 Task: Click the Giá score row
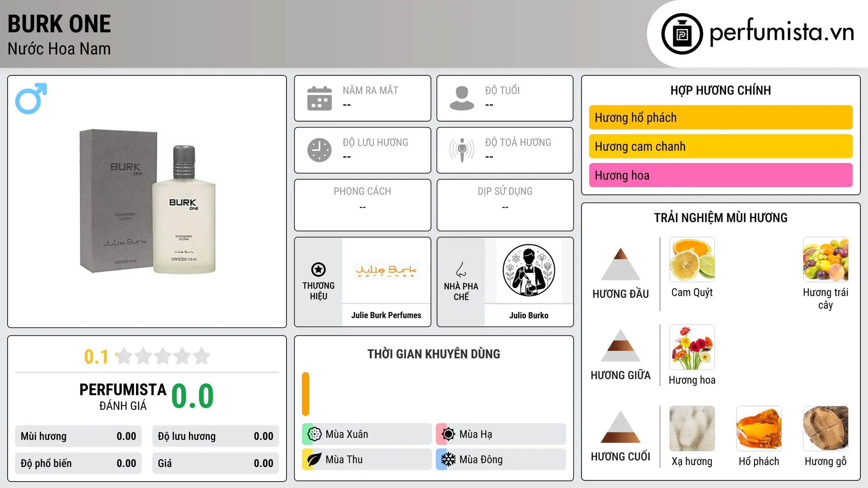coord(215,463)
